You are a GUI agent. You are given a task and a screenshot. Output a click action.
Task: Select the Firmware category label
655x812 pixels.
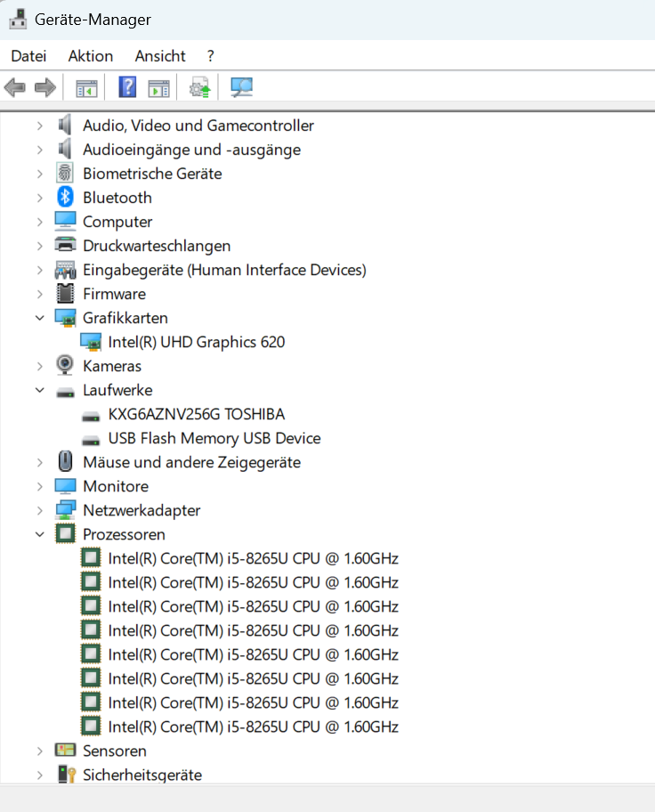coord(115,294)
